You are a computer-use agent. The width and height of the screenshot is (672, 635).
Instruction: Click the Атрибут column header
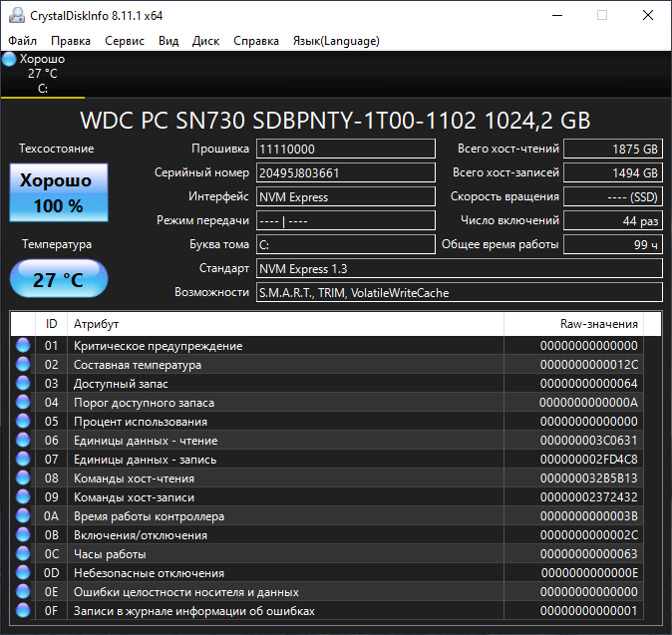pyautogui.click(x=284, y=324)
